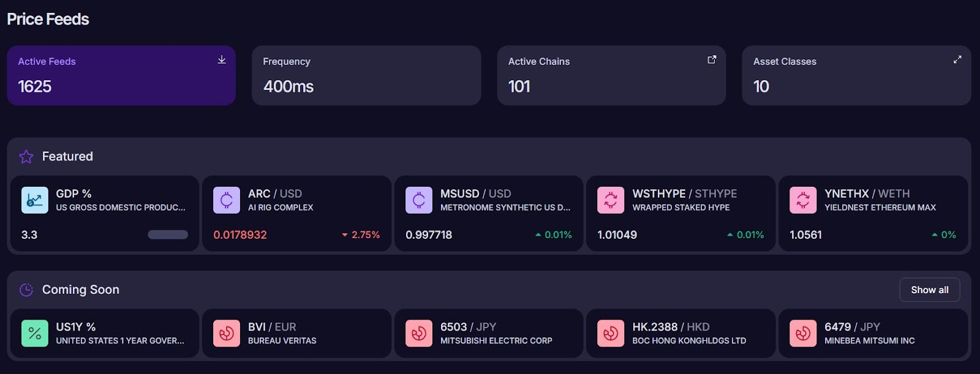
Task: Click the GDP % gray progress bar
Action: click(x=168, y=234)
